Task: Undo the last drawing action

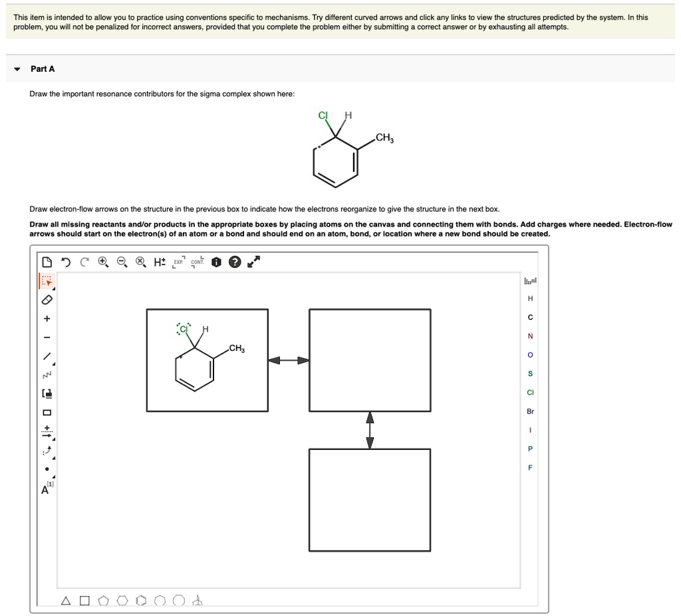Action: coord(66,262)
